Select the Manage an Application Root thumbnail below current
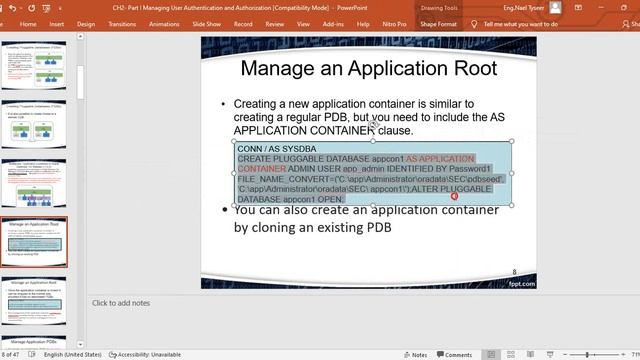The image size is (640, 360). (34, 301)
